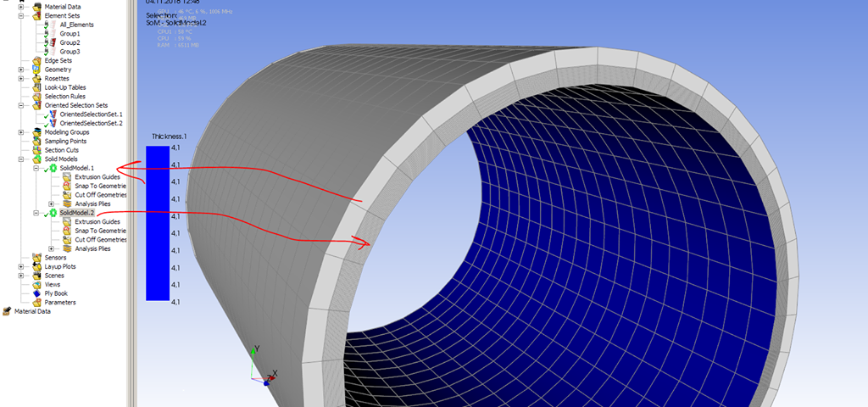868x407 pixels.
Task: Click the blue Ply Book icon
Action: [36, 293]
